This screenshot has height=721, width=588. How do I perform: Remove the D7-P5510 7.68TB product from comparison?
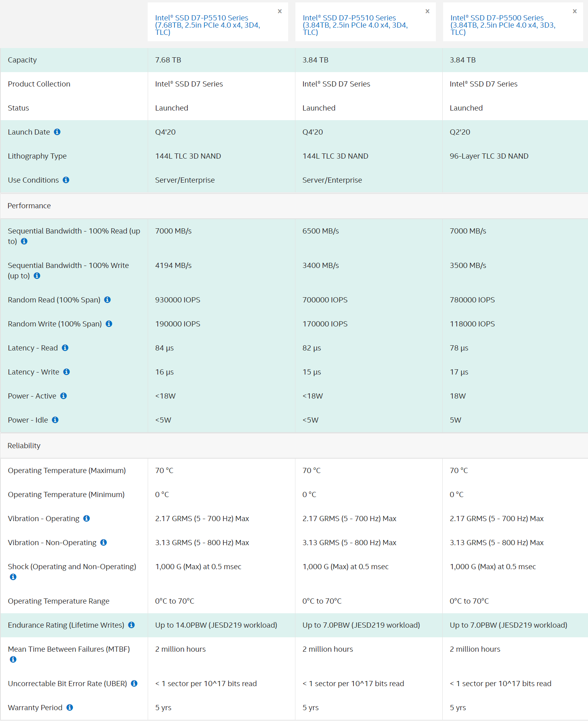[x=280, y=11]
